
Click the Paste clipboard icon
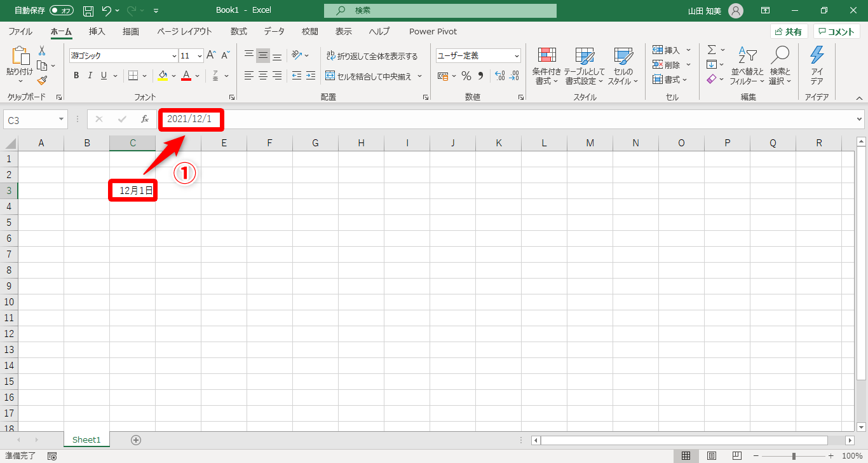(20, 56)
